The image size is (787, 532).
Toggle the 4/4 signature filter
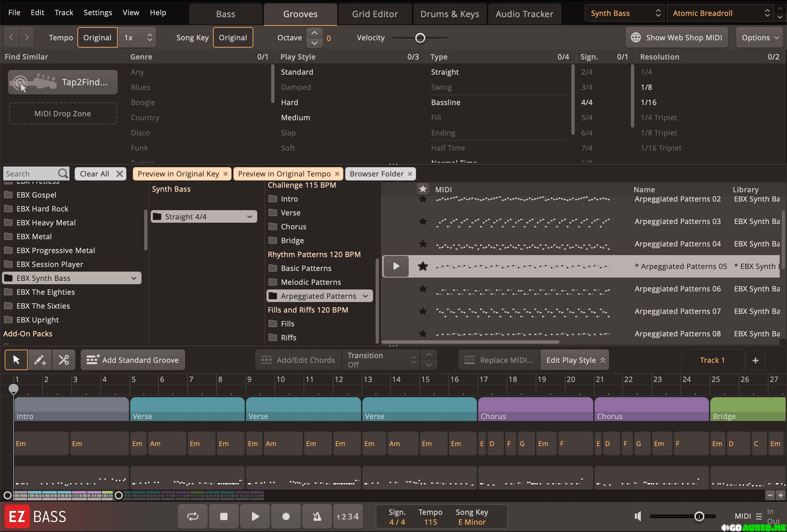click(587, 102)
